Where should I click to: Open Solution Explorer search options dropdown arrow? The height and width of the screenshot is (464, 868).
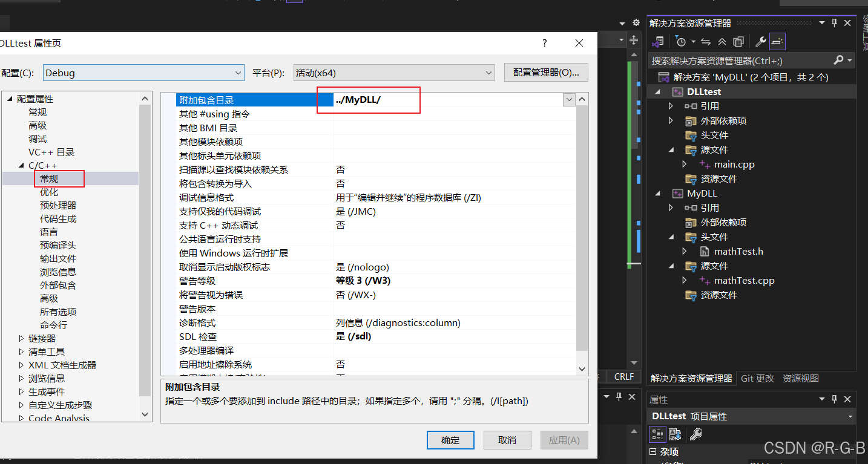850,60
